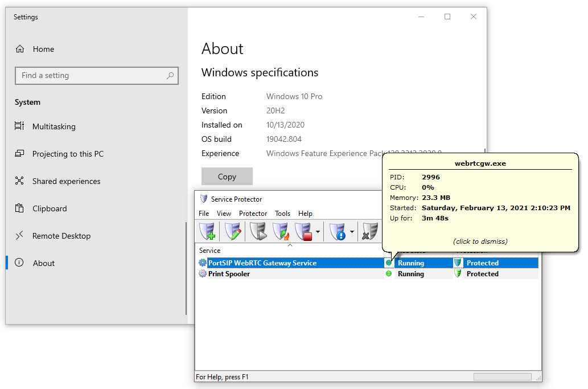Click the Up for value 3m 48s

click(x=435, y=218)
